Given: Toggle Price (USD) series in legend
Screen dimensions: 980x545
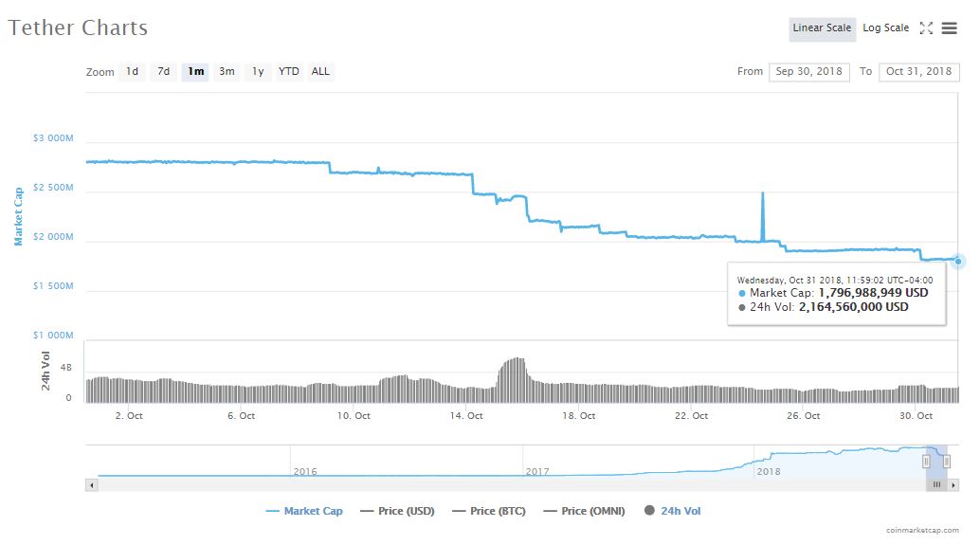Looking at the screenshot, I should [397, 511].
